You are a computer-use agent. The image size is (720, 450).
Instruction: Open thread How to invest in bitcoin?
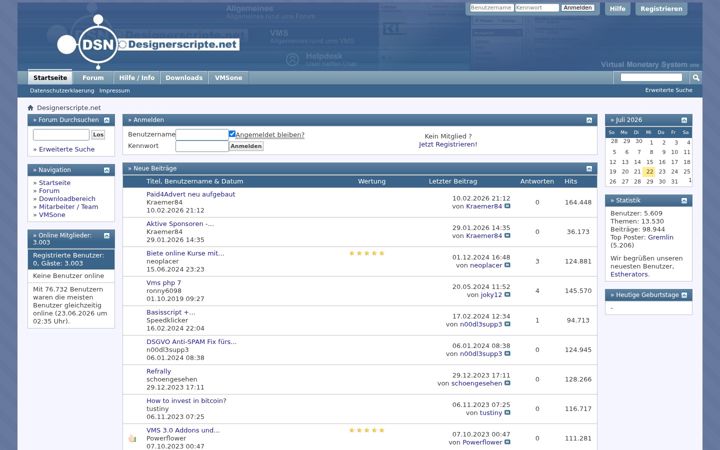click(186, 401)
